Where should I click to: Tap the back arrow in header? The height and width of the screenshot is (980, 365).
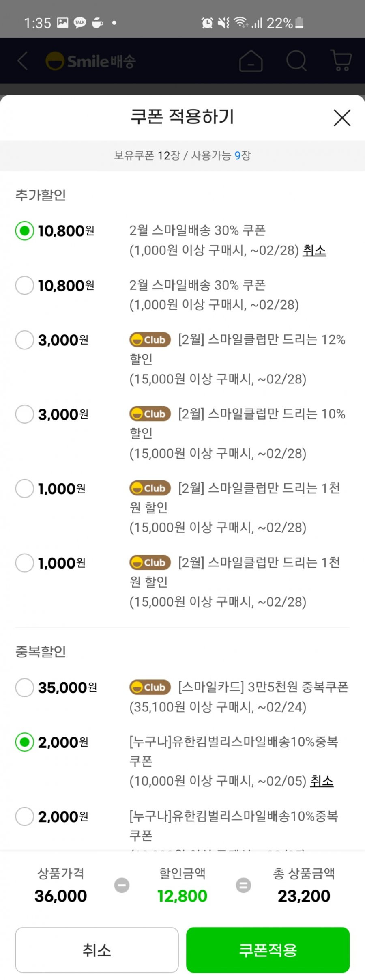[x=23, y=61]
